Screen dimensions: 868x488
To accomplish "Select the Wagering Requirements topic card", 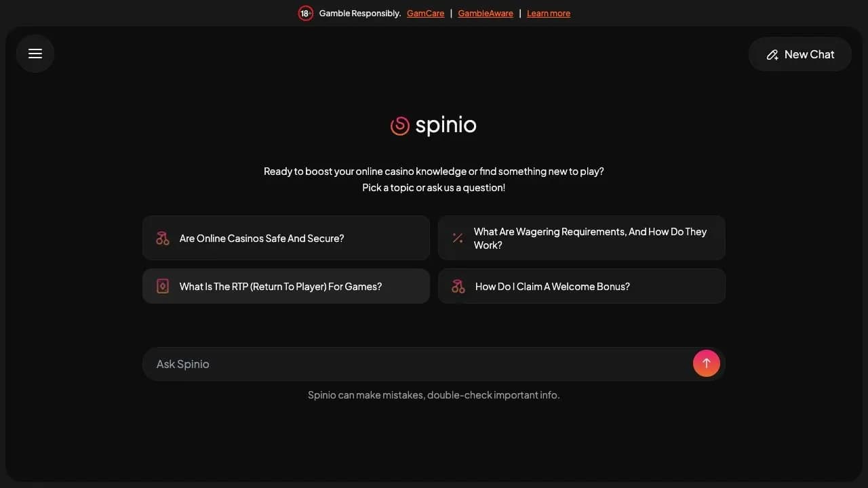I will point(582,238).
